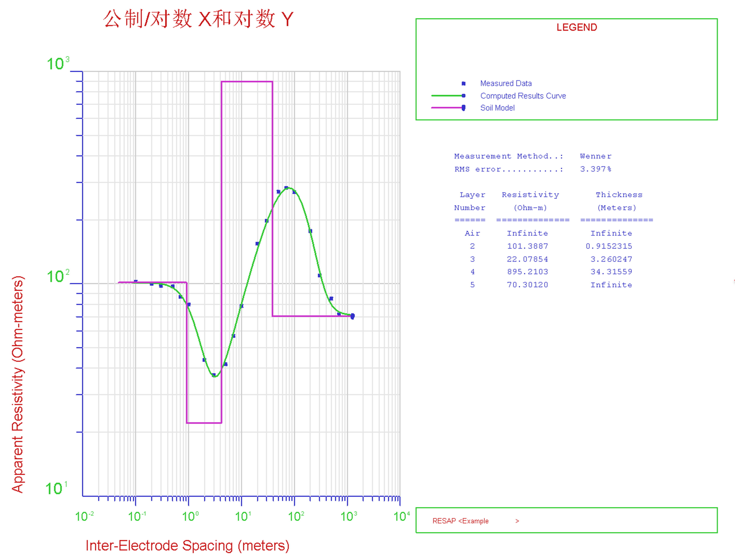Click the measured data point at curve minimum
The width and height of the screenshot is (735, 560).
(214, 375)
